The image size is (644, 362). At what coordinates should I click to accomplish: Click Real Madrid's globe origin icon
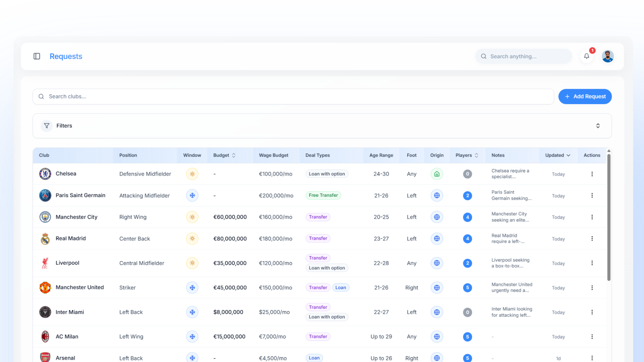point(437,239)
